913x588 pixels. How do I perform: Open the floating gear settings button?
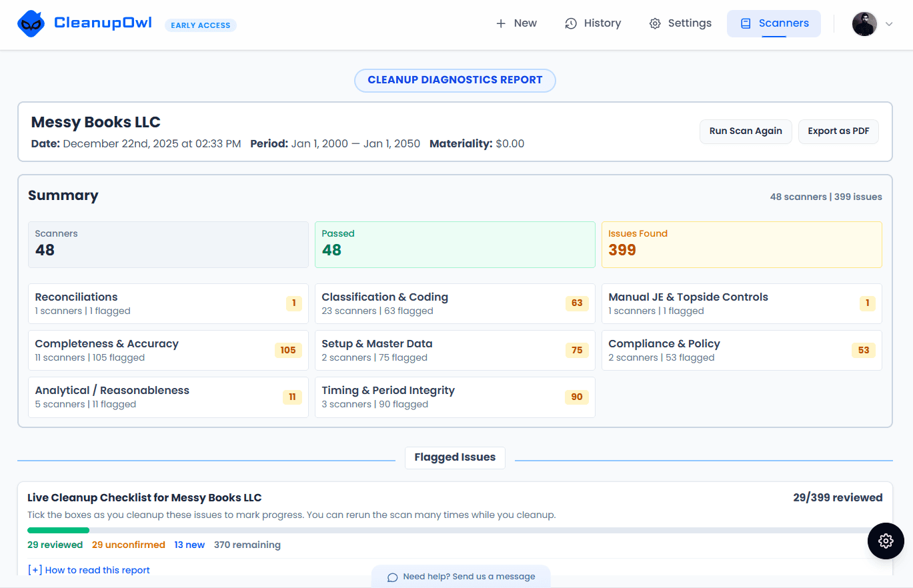[x=886, y=541]
